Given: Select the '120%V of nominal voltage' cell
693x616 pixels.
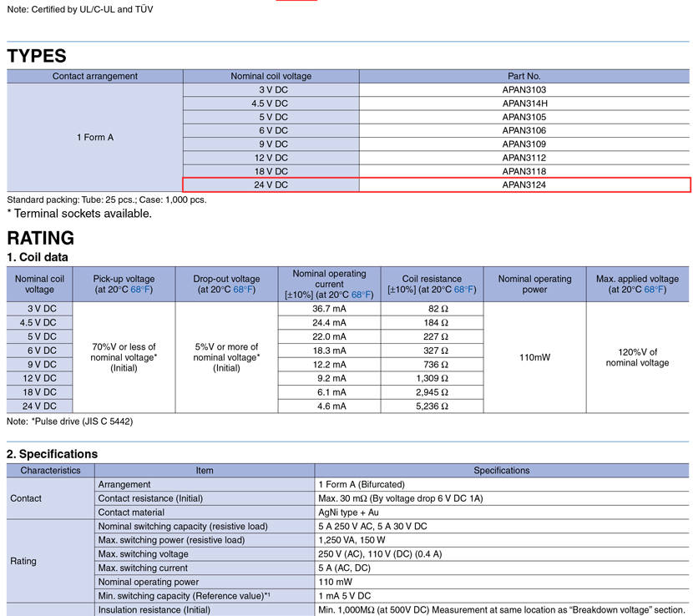Looking at the screenshot, I should point(637,357).
